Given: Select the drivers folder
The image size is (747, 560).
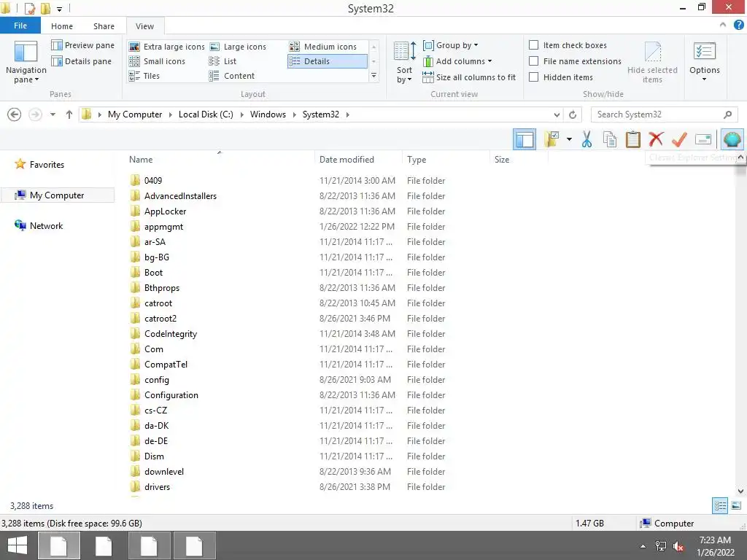Looking at the screenshot, I should [157, 486].
